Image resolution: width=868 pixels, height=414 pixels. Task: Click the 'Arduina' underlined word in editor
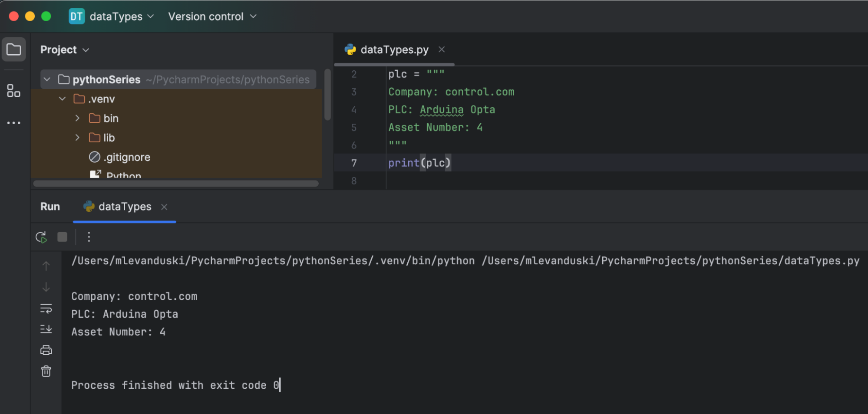tap(442, 110)
